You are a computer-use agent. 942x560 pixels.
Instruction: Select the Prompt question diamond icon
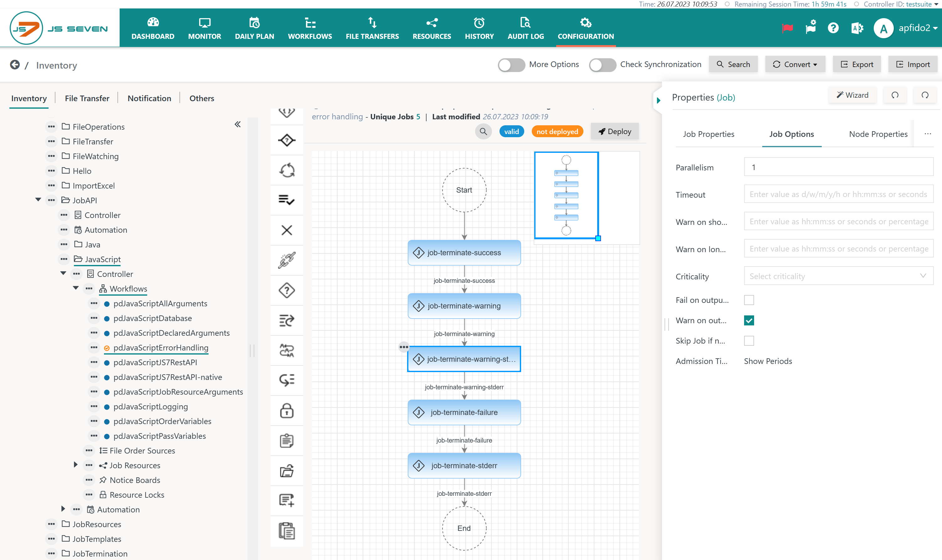[x=287, y=290]
